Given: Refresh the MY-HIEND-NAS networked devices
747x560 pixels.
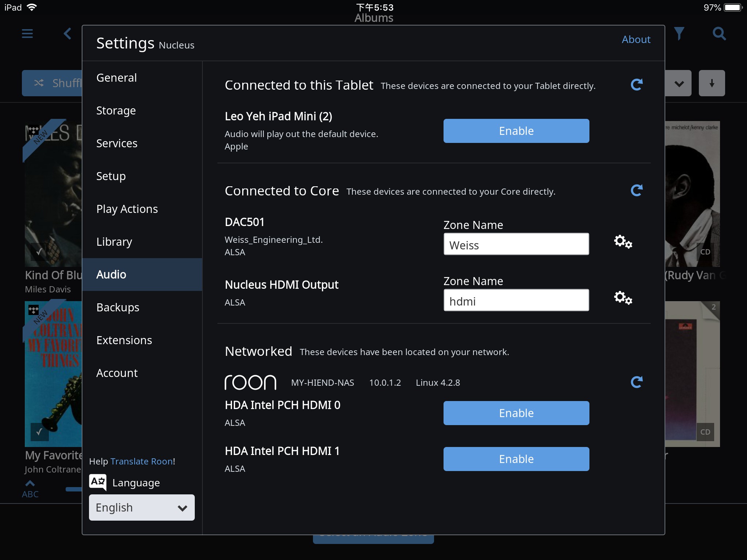Looking at the screenshot, I should [x=636, y=382].
